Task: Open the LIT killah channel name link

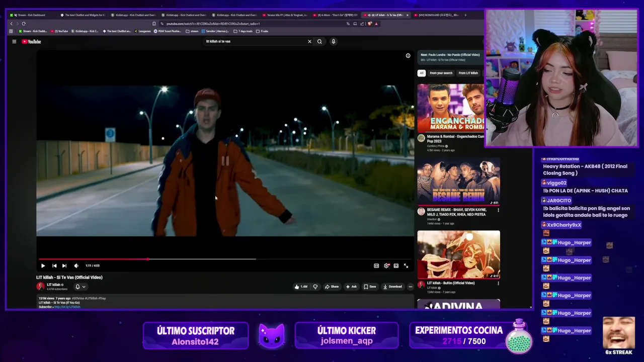Action: (x=53, y=285)
